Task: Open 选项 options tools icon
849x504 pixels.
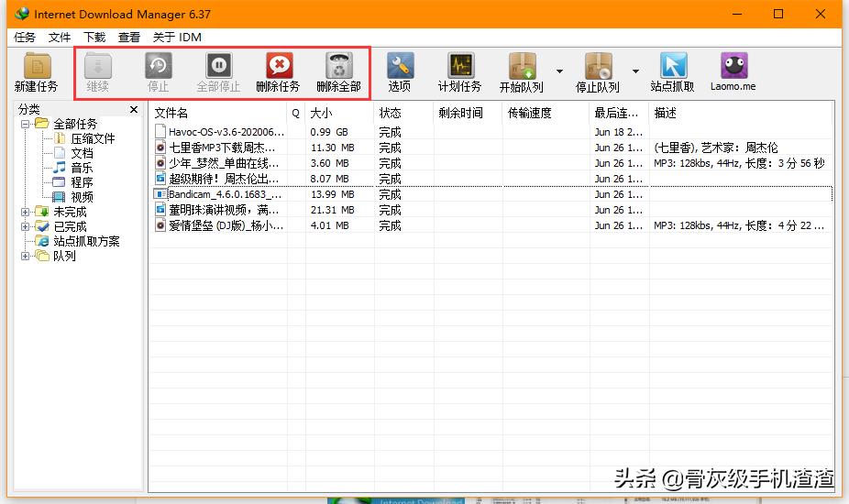Action: [400, 66]
